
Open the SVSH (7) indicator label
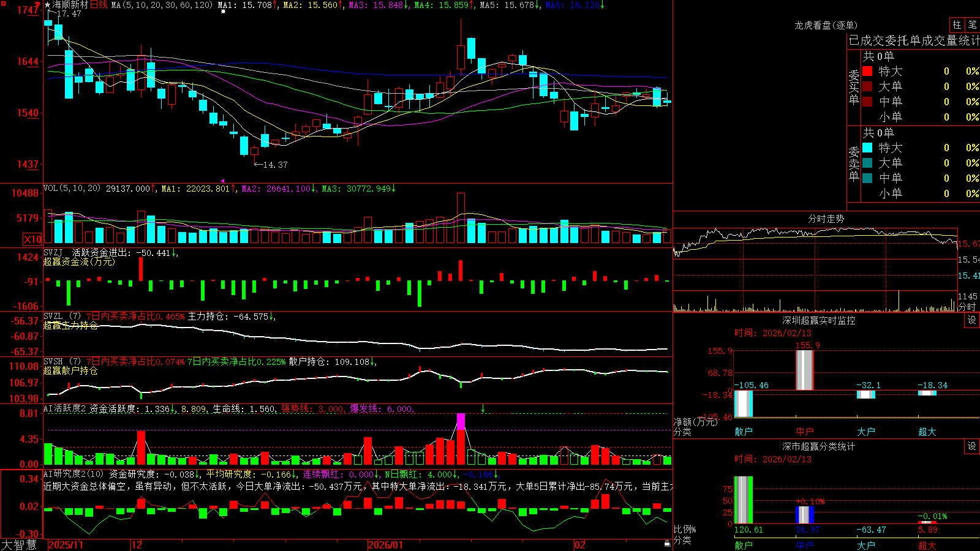[62, 362]
